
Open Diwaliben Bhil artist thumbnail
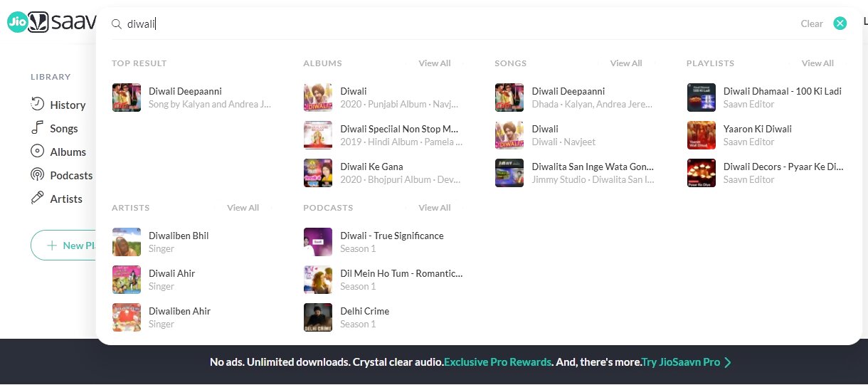click(x=127, y=242)
